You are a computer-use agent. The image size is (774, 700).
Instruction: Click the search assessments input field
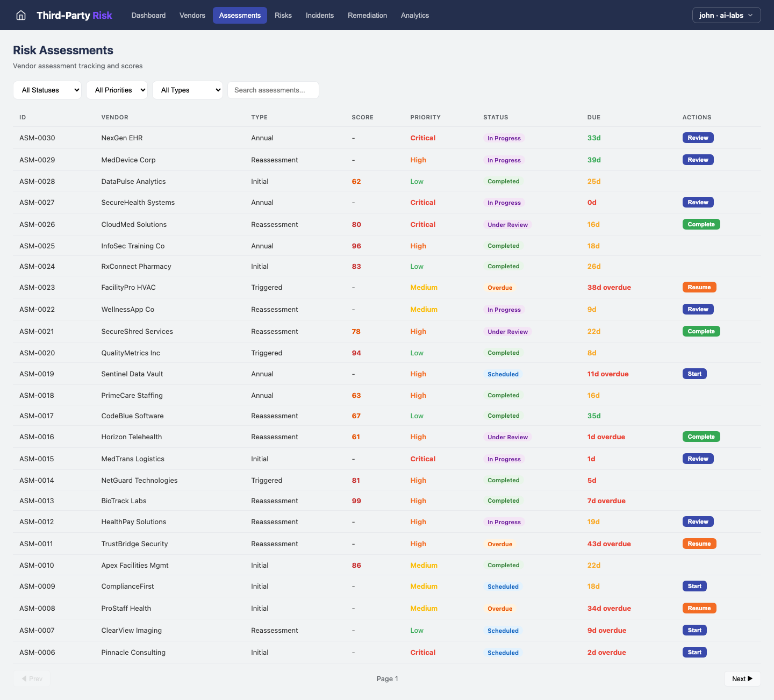pyautogui.click(x=273, y=90)
